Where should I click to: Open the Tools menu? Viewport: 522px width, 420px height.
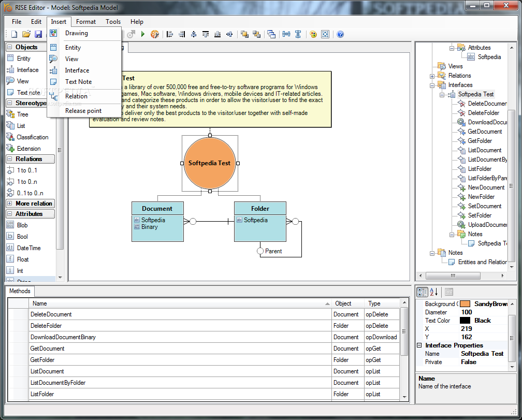[113, 22]
